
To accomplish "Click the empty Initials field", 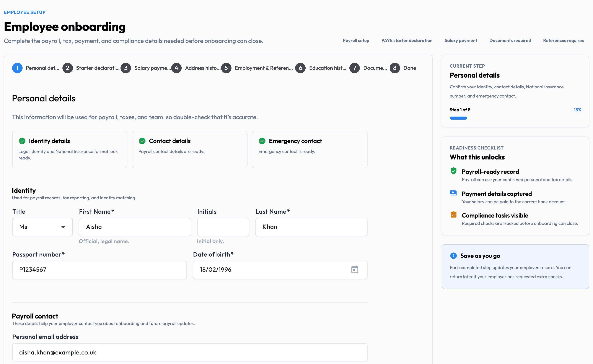I will (x=223, y=227).
